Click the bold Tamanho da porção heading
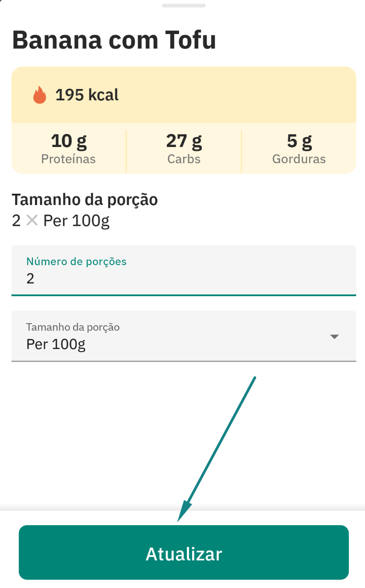Viewport: 365px width, 588px height. 85,200
